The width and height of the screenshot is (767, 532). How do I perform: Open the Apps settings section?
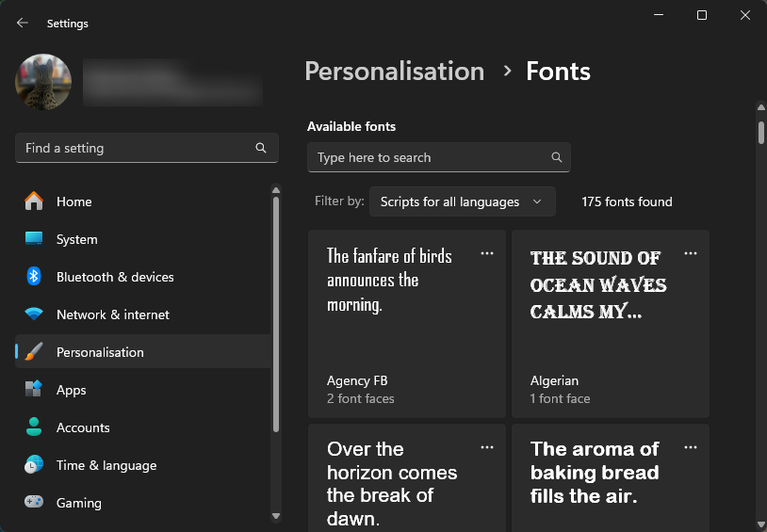71,390
